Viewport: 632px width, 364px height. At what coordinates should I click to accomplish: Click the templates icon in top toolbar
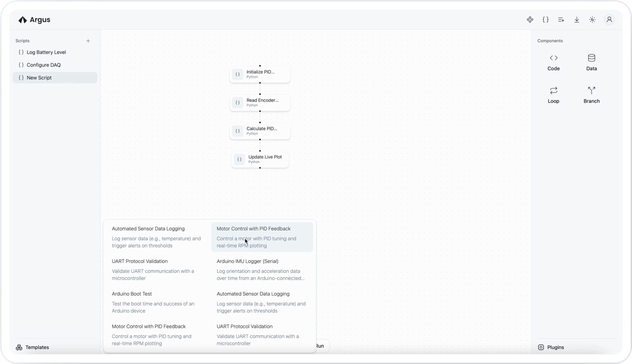(x=530, y=19)
